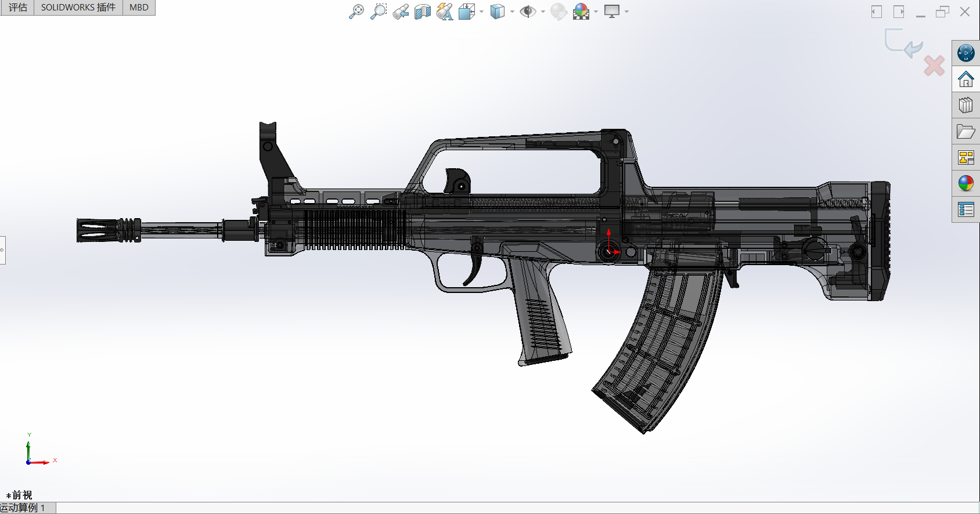Select the 运动算例 1 tab
This screenshot has height=514, width=980.
(x=27, y=508)
